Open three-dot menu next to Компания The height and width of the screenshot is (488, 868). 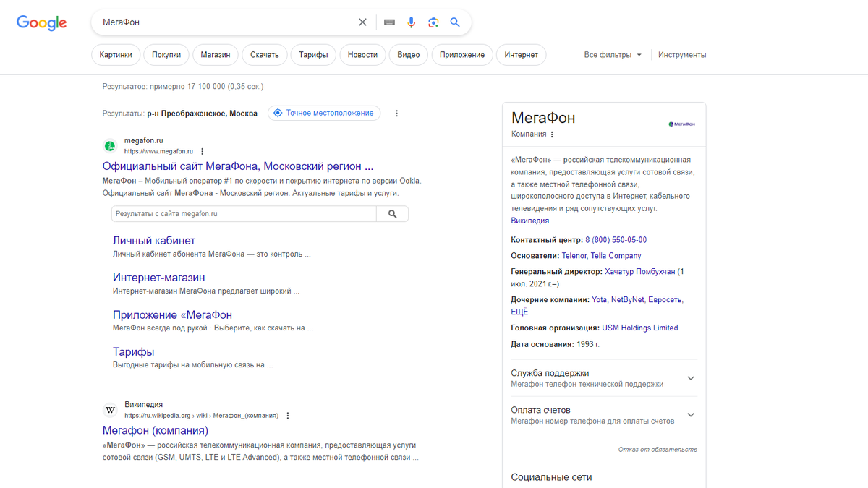(x=552, y=134)
